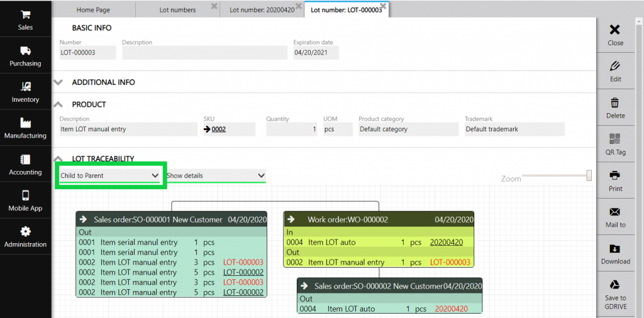Click the Default category field
This screenshot has height=318, width=644.
pos(408,129)
